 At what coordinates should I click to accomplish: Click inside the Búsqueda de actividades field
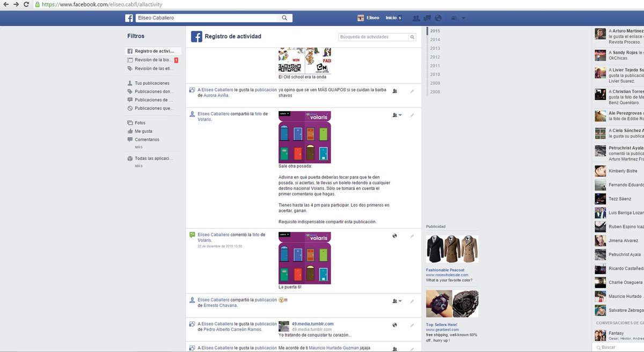374,37
